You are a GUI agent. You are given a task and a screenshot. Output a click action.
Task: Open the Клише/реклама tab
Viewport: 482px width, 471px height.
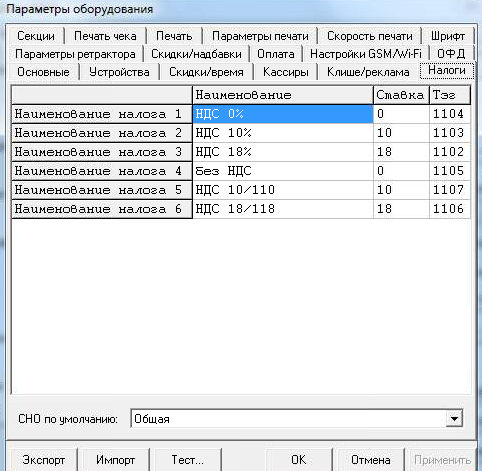click(x=368, y=72)
